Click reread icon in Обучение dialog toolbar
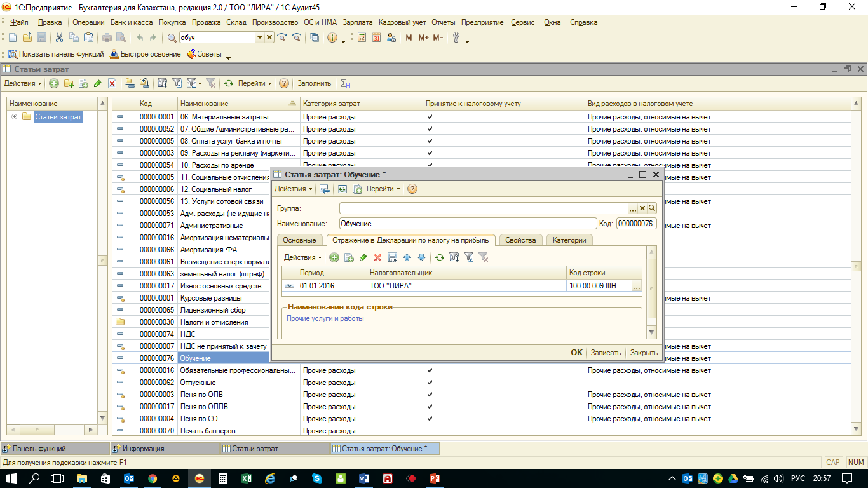Viewport: 868px width, 488px height. [342, 189]
